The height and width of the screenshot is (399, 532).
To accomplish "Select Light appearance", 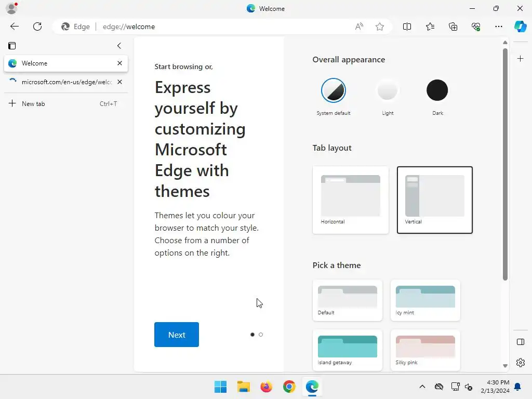I will [387, 90].
